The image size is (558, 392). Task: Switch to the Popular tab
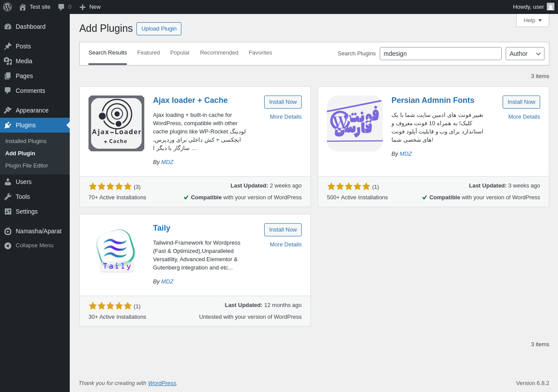180,53
